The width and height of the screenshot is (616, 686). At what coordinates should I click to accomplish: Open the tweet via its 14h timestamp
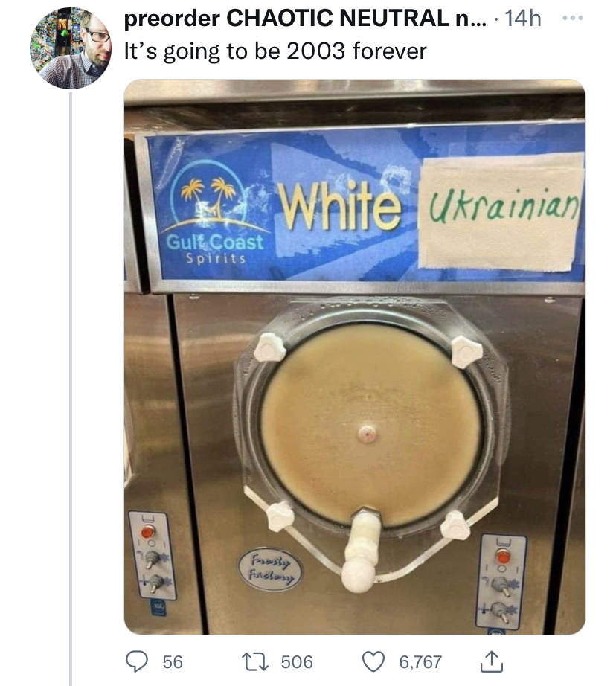click(523, 19)
